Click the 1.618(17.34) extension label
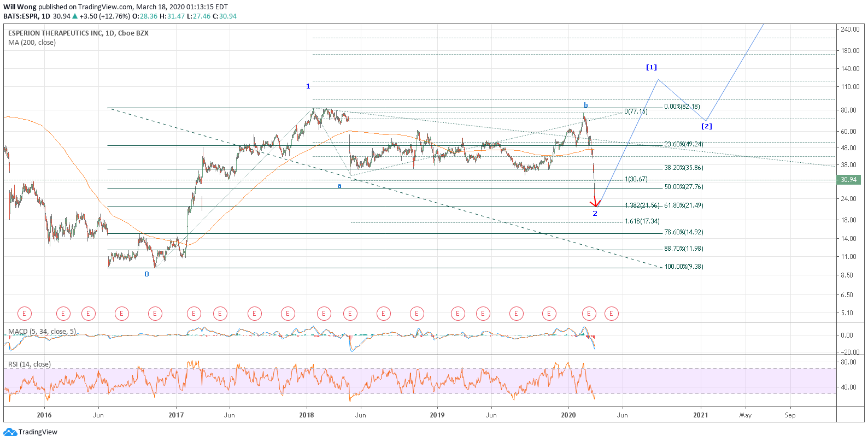This screenshot has width=868, height=442. pos(642,221)
